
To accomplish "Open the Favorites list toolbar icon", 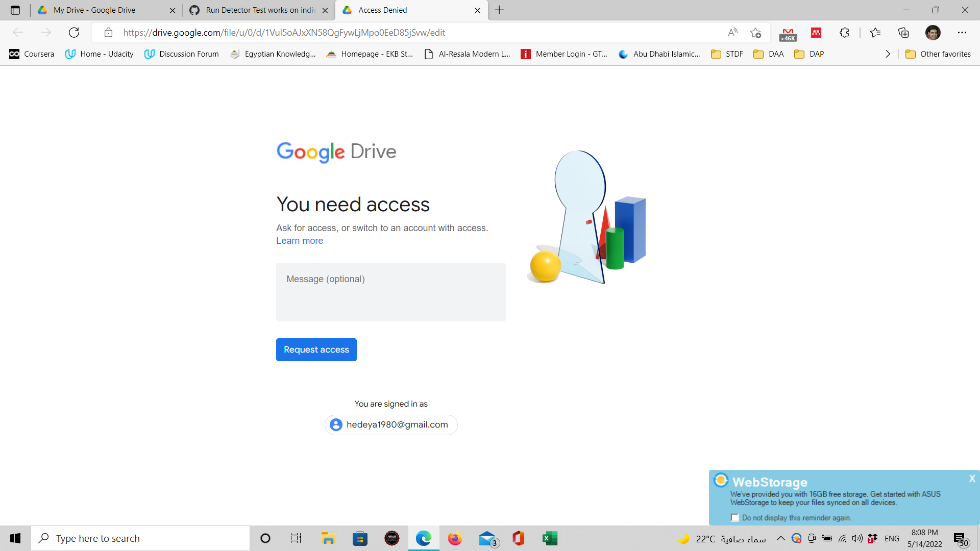I will [x=875, y=33].
